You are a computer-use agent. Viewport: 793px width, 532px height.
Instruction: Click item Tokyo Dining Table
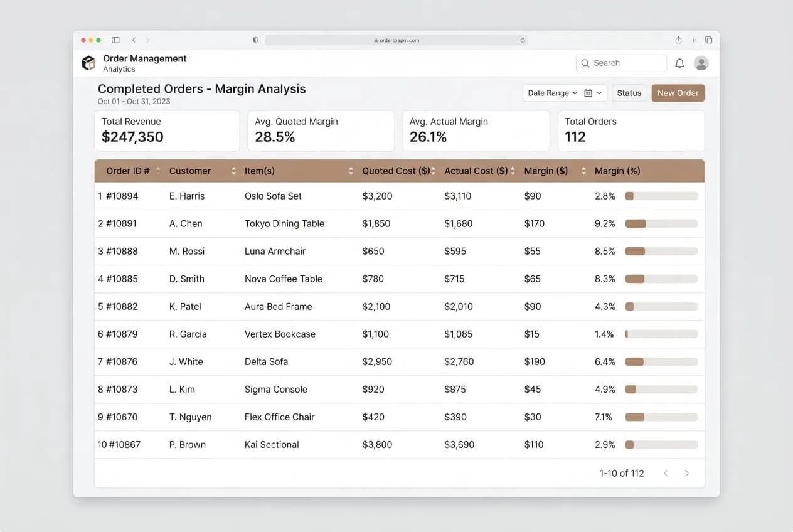point(284,223)
